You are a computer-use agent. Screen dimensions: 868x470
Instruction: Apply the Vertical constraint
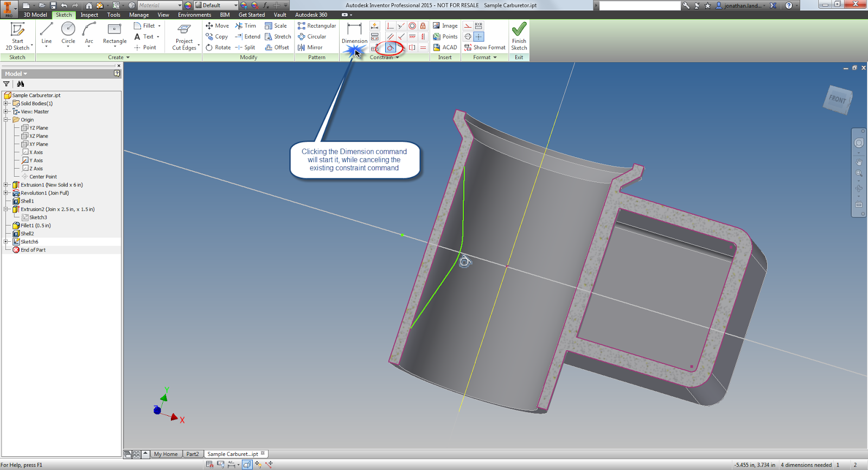pyautogui.click(x=423, y=36)
